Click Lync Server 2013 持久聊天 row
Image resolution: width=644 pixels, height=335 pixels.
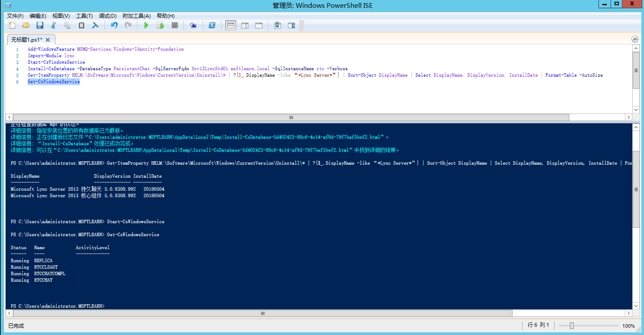click(x=88, y=189)
